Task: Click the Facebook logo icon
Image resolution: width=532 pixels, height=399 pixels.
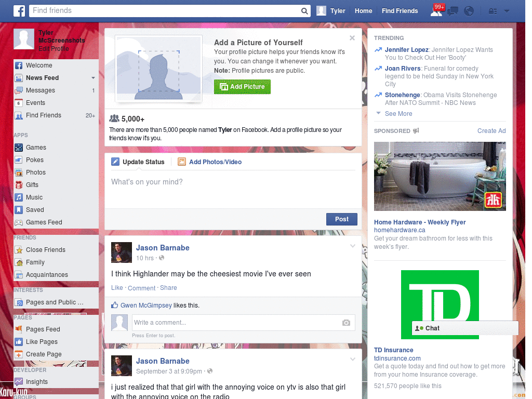Action: click(x=19, y=11)
